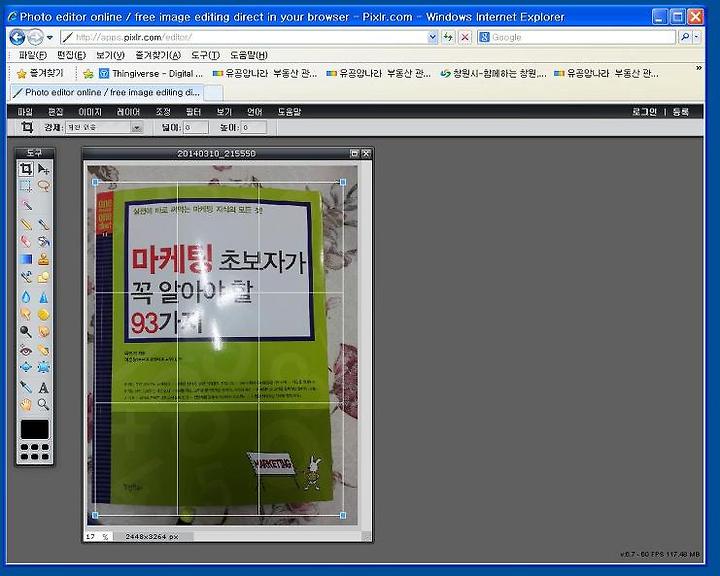
Task: Go back with browser Back button
Action: (17, 37)
